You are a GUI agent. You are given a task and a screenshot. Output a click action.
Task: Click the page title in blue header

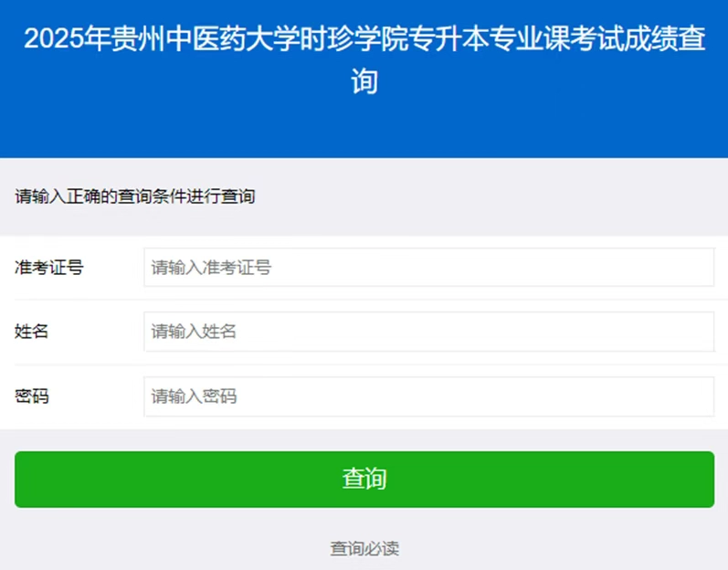click(x=364, y=40)
